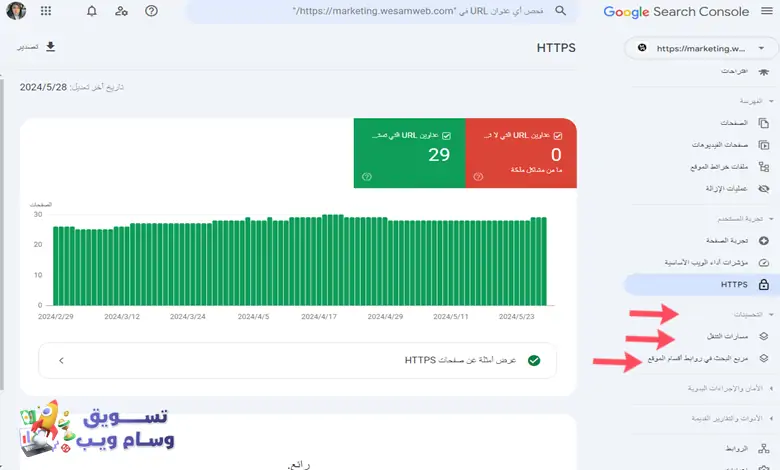Image resolution: width=780 pixels, height=470 pixels.
Task: Click the notifications bell icon
Action: coord(92,11)
